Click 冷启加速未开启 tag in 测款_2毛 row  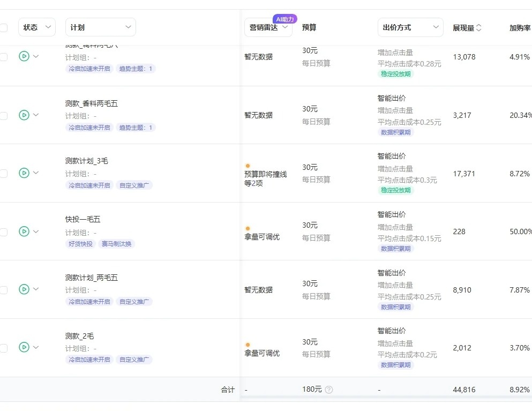coord(89,360)
